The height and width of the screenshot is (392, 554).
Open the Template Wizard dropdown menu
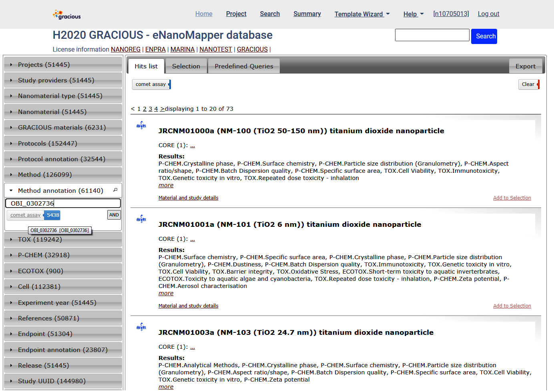click(362, 14)
